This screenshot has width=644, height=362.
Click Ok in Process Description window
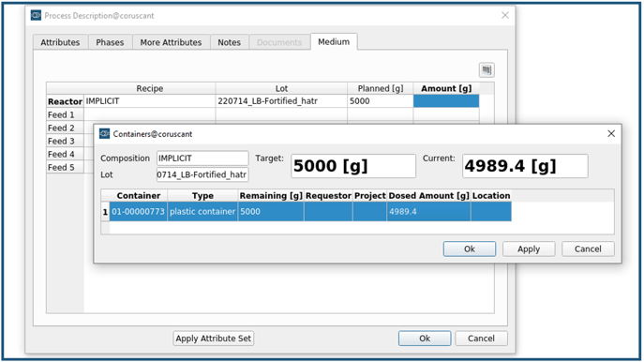point(425,339)
